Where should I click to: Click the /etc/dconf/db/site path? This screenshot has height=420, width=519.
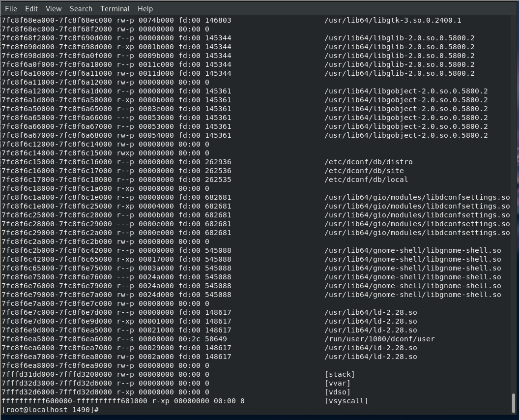364,171
